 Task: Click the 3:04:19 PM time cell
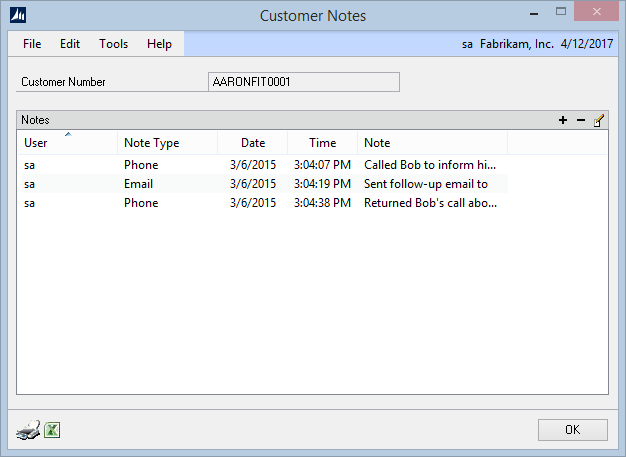pyautogui.click(x=322, y=184)
